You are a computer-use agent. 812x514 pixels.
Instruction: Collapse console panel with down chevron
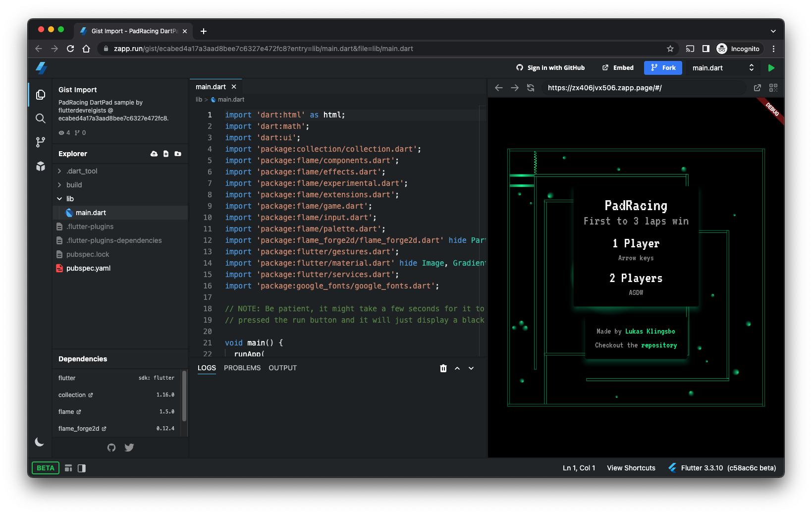tap(471, 368)
